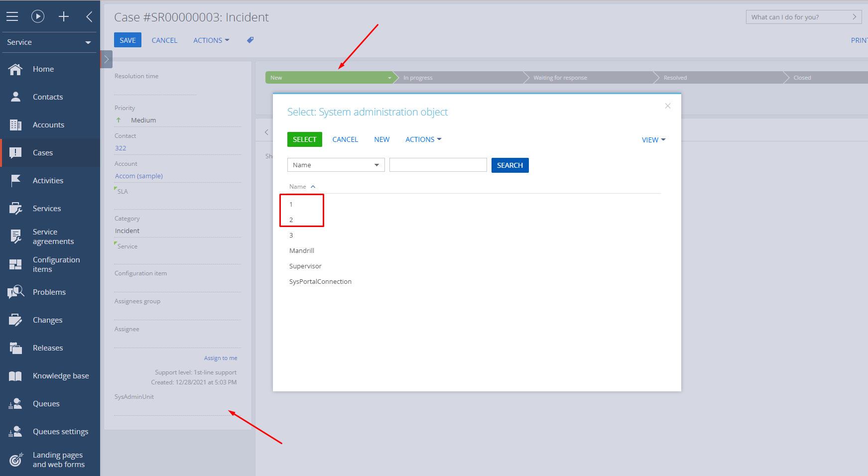Click the tag icon next to ACTIONS
Image resolution: width=868 pixels, height=476 pixels.
click(250, 40)
